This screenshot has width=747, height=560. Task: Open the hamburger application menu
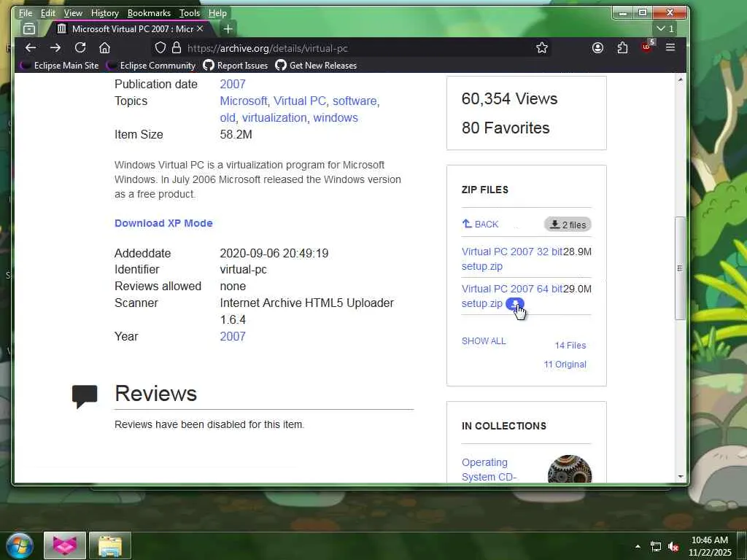click(670, 47)
